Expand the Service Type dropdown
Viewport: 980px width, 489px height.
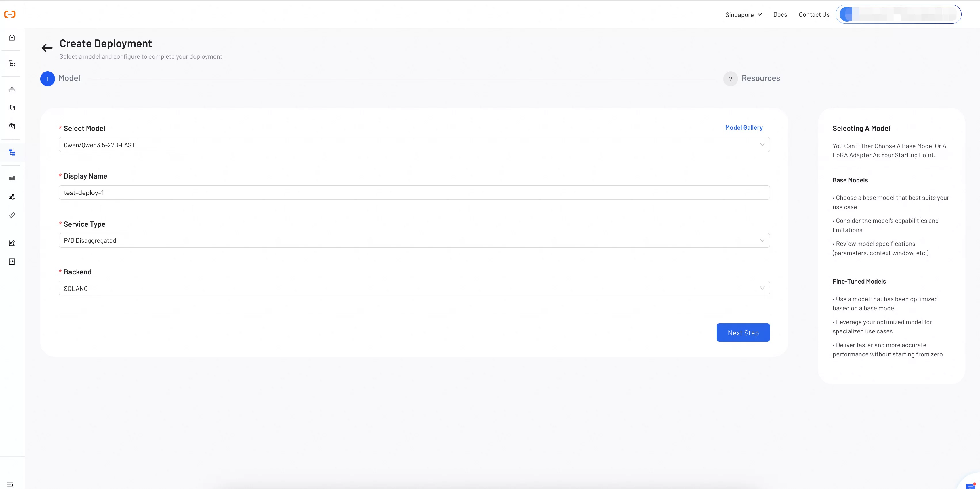[x=414, y=240]
